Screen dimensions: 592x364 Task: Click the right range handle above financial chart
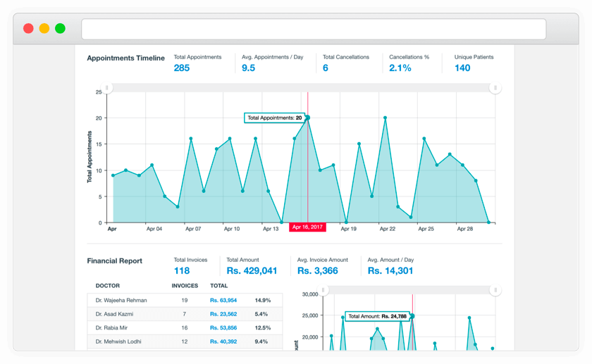(x=495, y=289)
